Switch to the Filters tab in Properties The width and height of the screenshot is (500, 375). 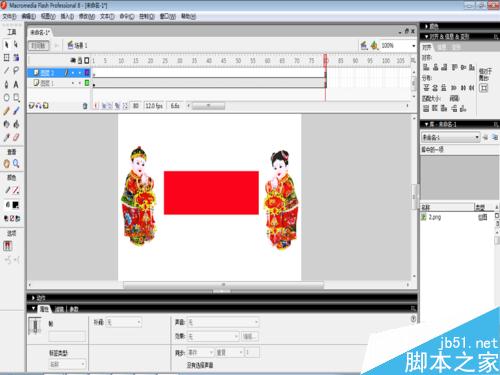(59, 309)
